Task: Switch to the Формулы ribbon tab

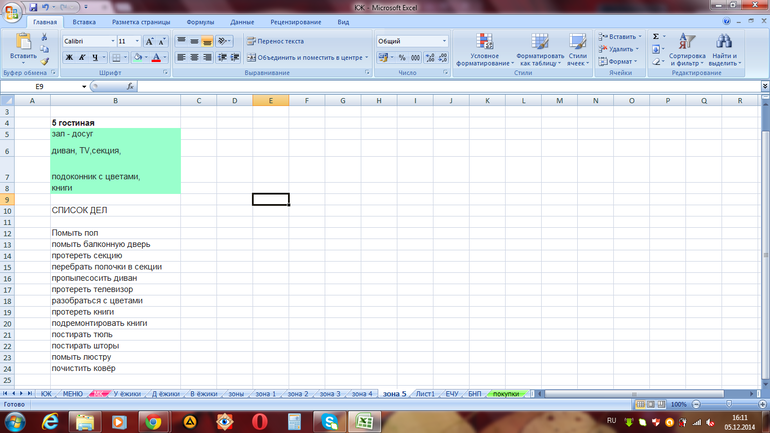Action: point(200,22)
